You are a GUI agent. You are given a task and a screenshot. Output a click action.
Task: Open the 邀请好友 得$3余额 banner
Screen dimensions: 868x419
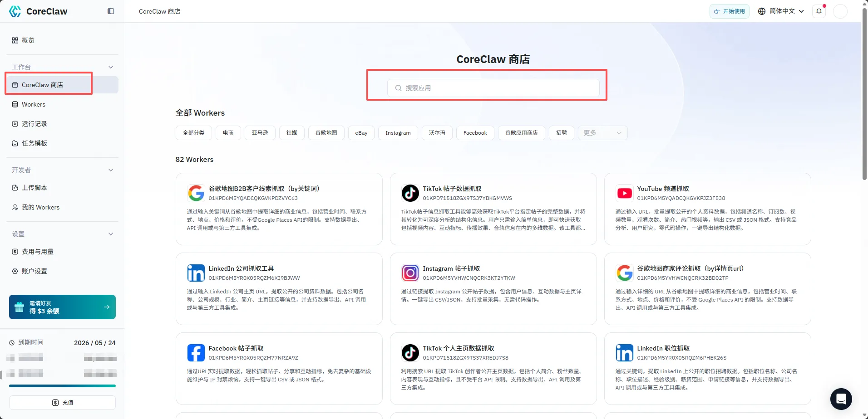pyautogui.click(x=62, y=307)
